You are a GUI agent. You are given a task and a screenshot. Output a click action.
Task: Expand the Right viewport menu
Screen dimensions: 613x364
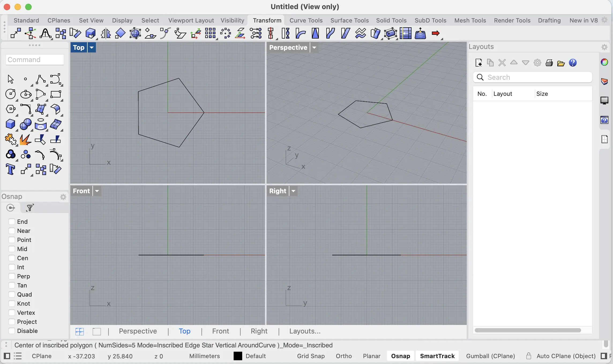[293, 191]
